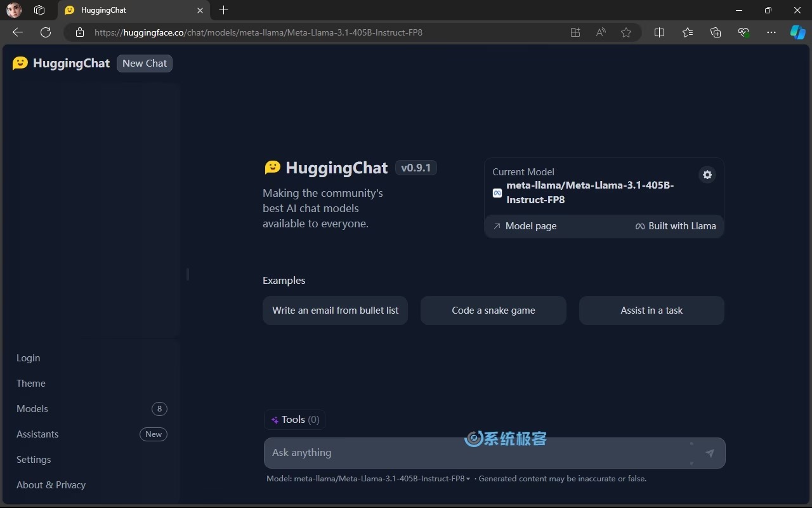Click the sidebar collapse handle
812x508 pixels.
tap(187, 274)
